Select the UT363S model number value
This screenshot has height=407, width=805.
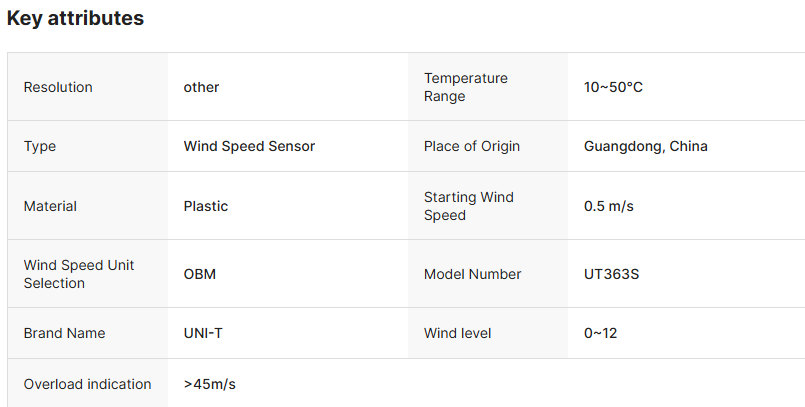tap(611, 274)
